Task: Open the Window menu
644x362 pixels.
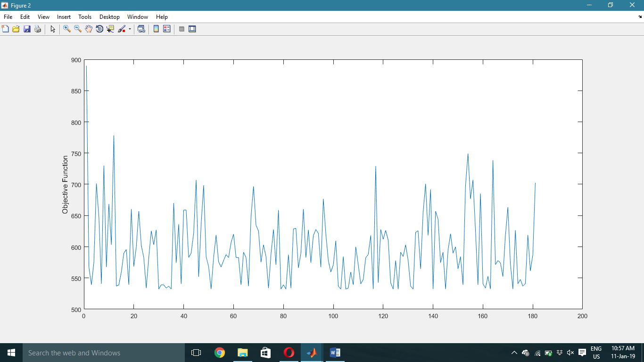Action: (x=138, y=16)
